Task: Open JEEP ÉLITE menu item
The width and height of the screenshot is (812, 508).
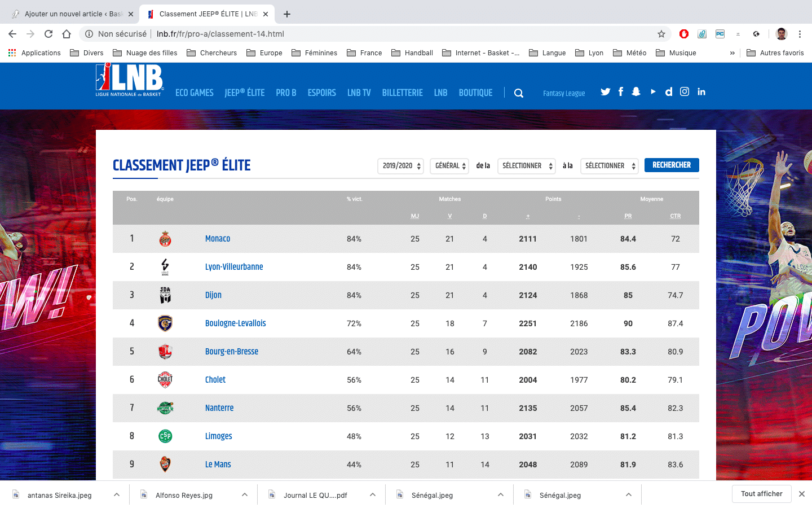Action: 245,93
